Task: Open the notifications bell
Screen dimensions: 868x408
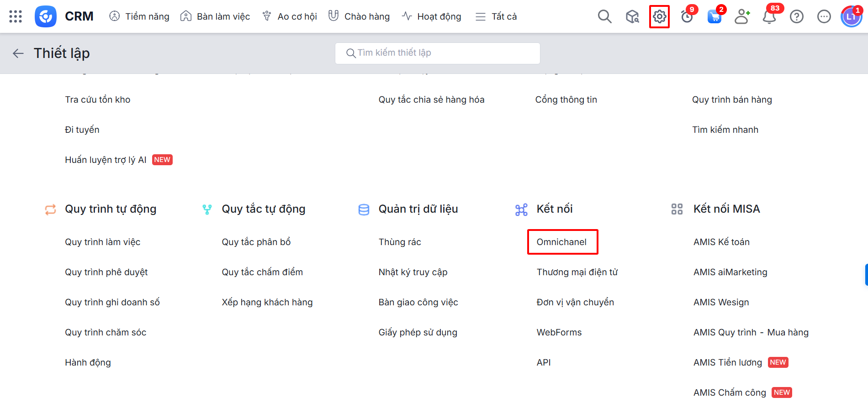Action: tap(769, 17)
